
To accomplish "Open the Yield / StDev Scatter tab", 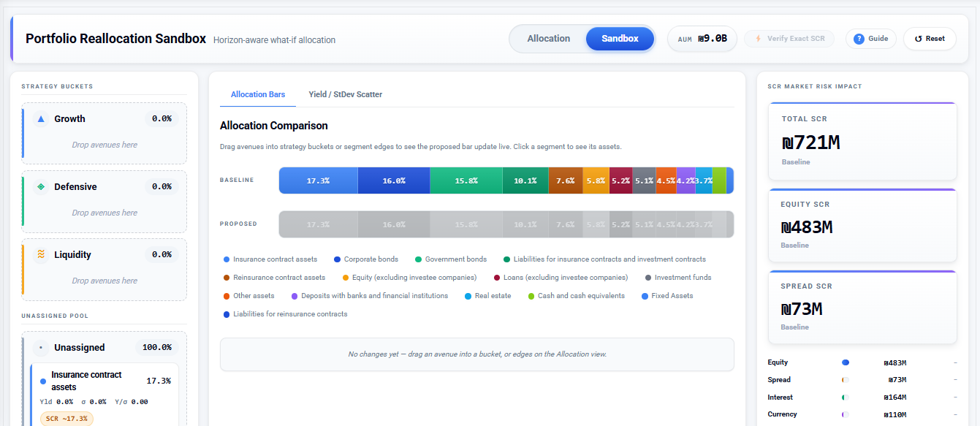I will pyautogui.click(x=346, y=94).
